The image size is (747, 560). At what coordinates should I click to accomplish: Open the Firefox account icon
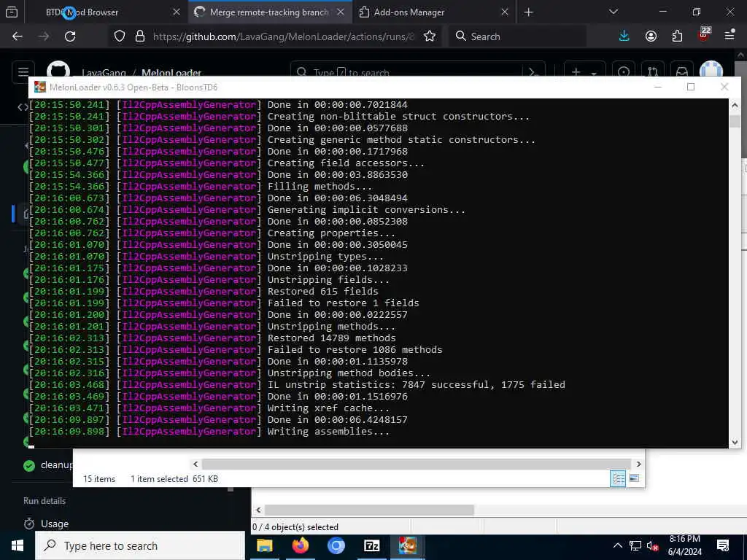pos(651,36)
